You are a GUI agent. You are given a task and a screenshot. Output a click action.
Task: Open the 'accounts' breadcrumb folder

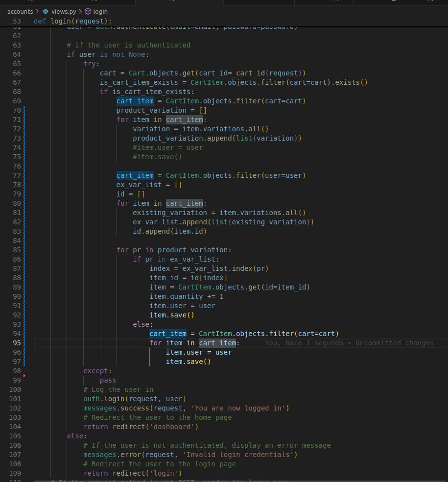click(20, 11)
